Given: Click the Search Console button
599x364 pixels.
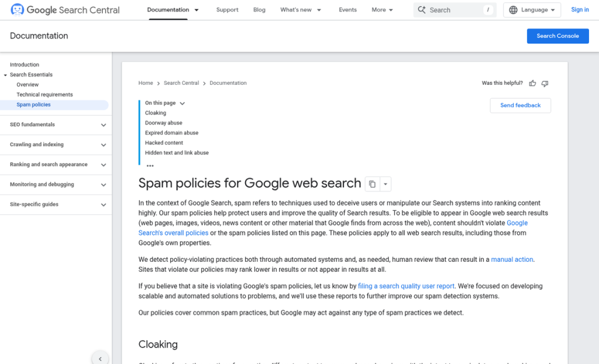Looking at the screenshot, I should click(x=557, y=36).
